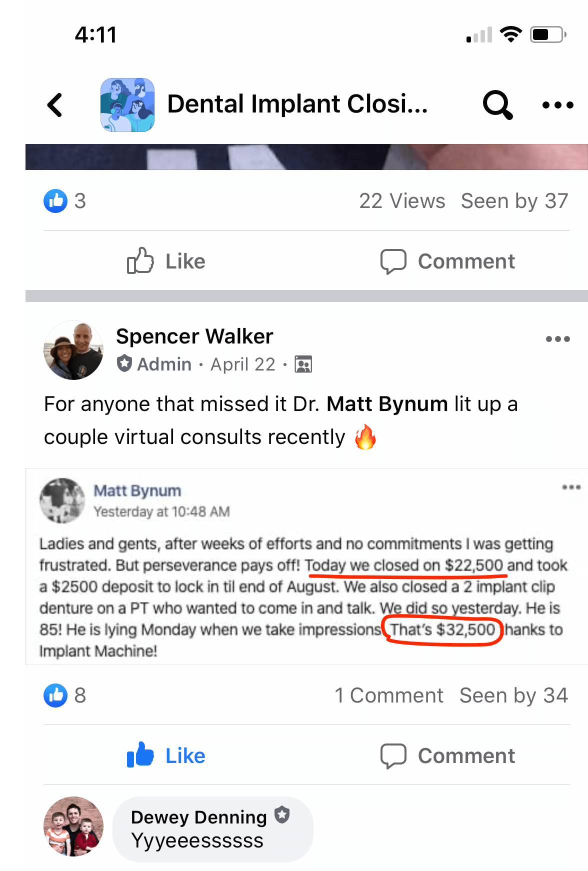Tap the back arrow icon
Viewport: 588px width, 871px height.
point(55,105)
